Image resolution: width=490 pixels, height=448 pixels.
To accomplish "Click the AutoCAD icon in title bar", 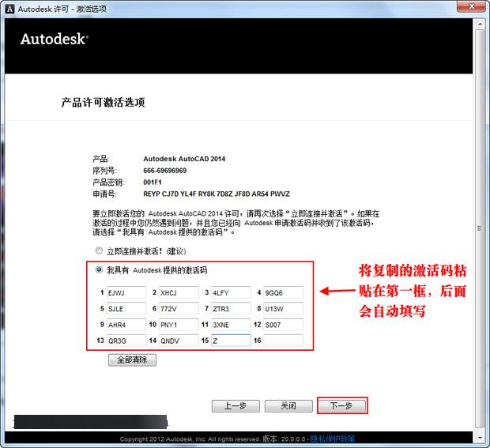I will pyautogui.click(x=10, y=9).
